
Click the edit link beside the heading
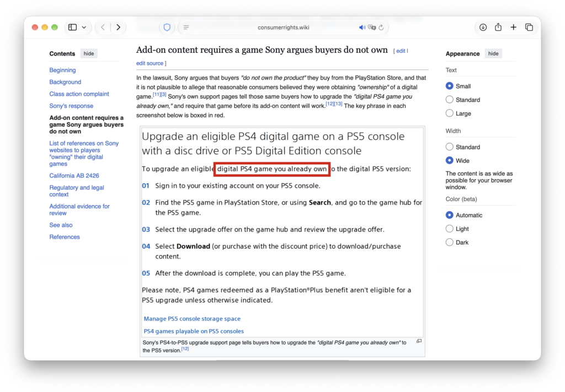(x=401, y=51)
